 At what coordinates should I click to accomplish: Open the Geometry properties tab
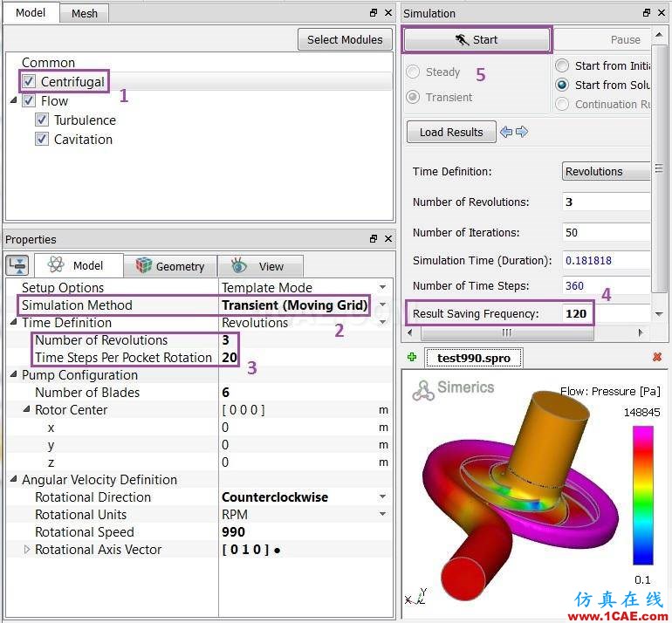coord(171,266)
